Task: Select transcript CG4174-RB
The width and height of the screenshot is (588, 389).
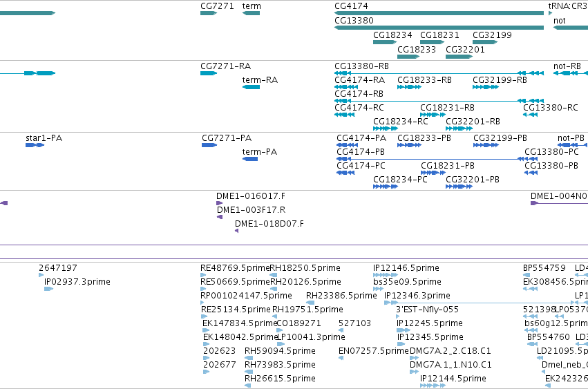Action: [439, 101]
